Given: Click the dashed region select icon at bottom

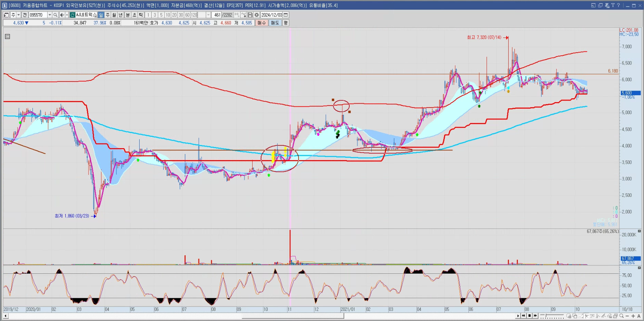Looking at the screenshot, I should [x=580, y=316].
